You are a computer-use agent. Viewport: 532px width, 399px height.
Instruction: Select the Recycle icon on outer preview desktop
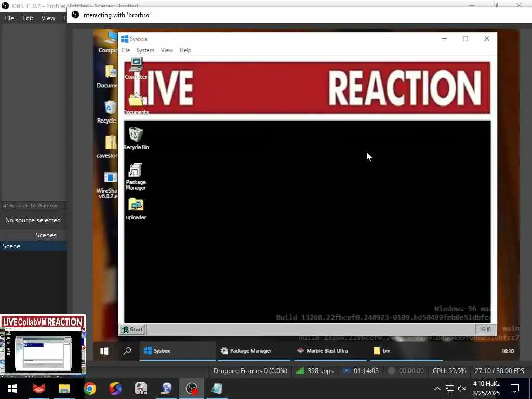coord(108,112)
